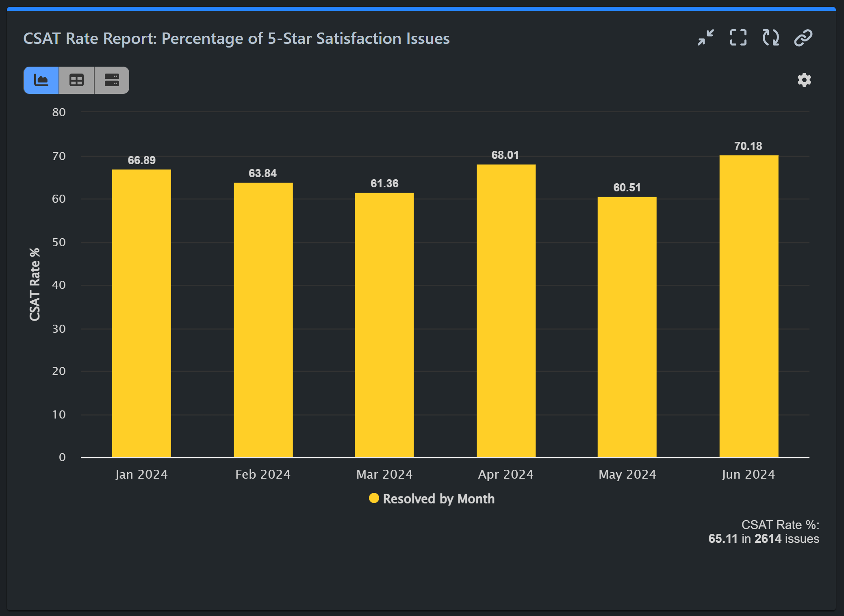Refresh the CSAT report data
This screenshot has width=844, height=616.
[770, 38]
